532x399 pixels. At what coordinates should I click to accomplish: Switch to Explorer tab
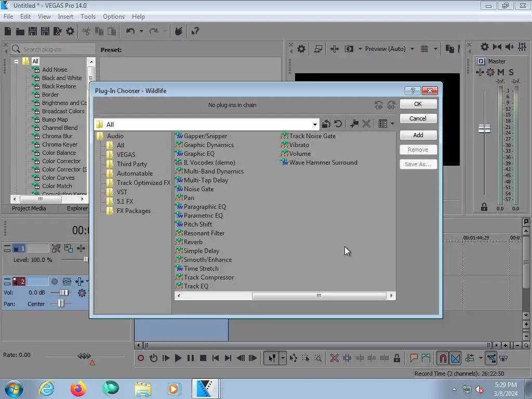coord(77,208)
